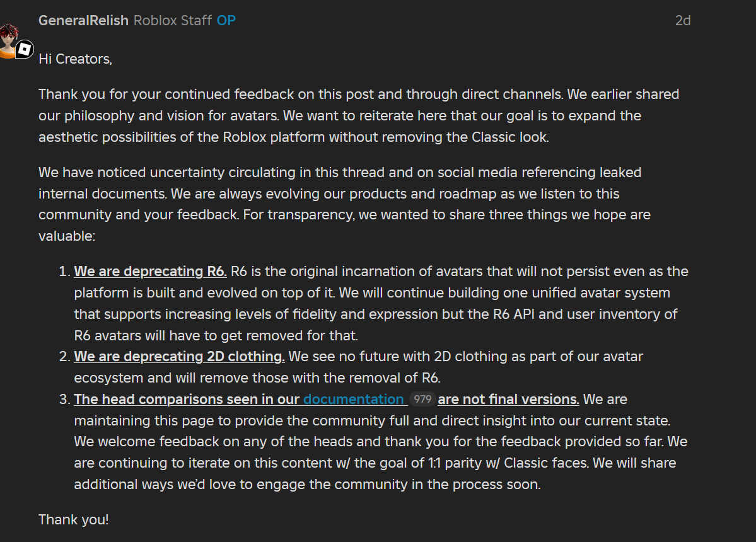
Task: Open the documentation hyperlink
Action: point(353,399)
